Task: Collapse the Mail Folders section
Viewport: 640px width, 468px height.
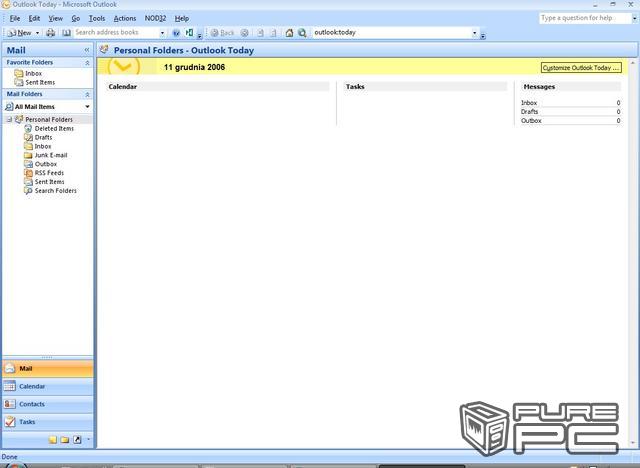Action: tap(87, 94)
